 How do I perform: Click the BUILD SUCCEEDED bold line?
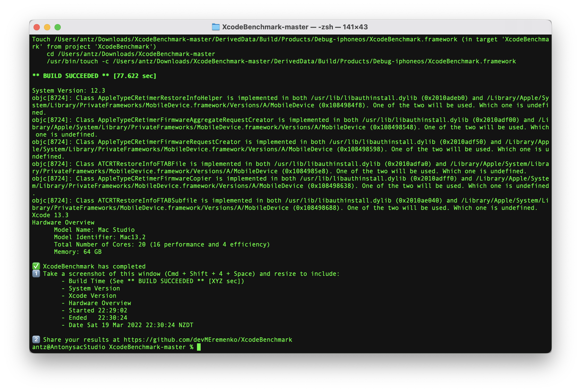click(71, 76)
